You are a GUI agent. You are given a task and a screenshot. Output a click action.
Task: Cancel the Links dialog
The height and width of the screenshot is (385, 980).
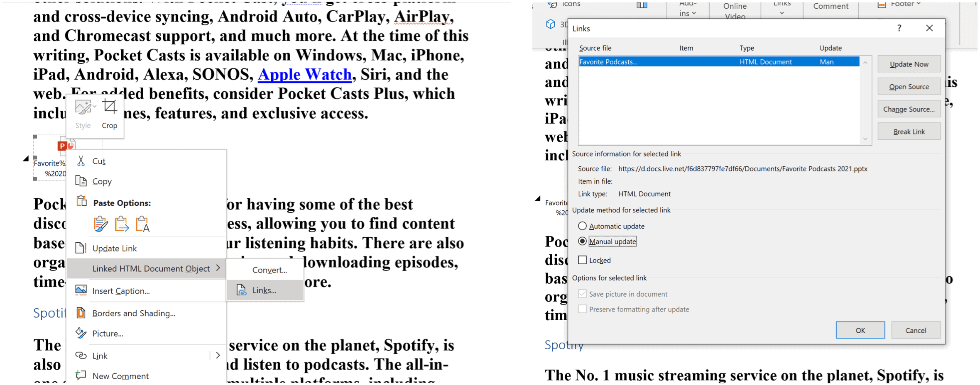[x=916, y=330]
